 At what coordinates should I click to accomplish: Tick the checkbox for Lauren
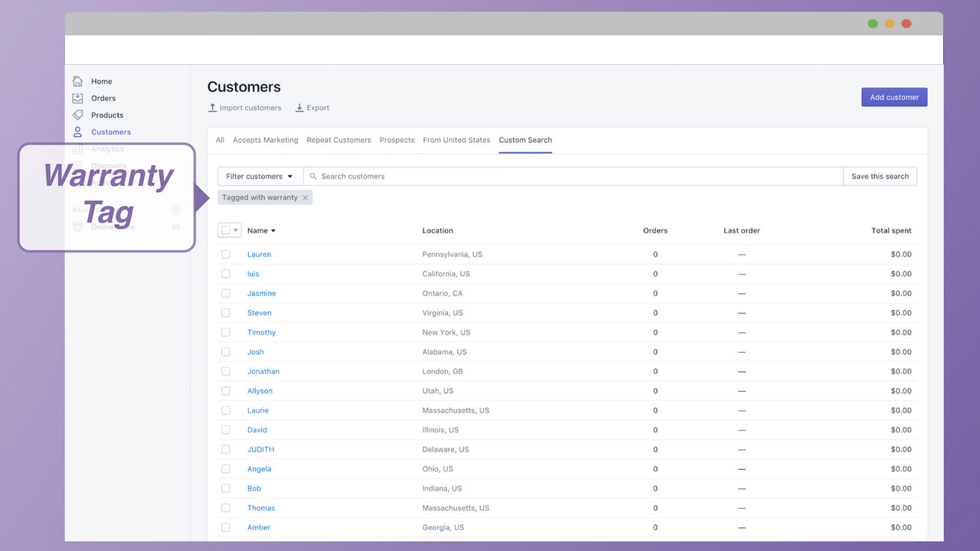pyautogui.click(x=226, y=254)
